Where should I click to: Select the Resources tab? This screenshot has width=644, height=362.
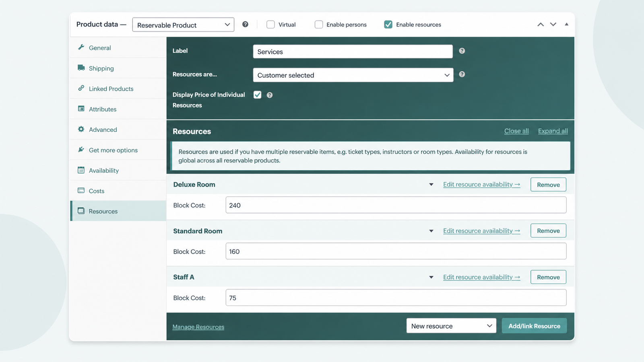[x=118, y=211]
